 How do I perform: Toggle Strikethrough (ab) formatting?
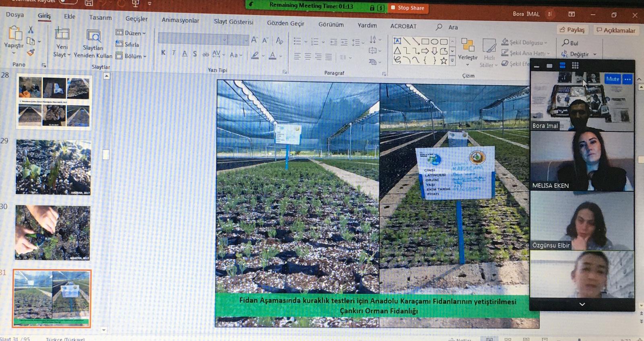pyautogui.click(x=205, y=54)
